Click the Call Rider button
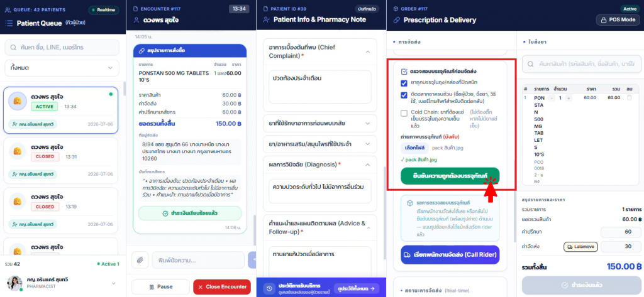Screen dimensions: 644x297 tap(450, 254)
